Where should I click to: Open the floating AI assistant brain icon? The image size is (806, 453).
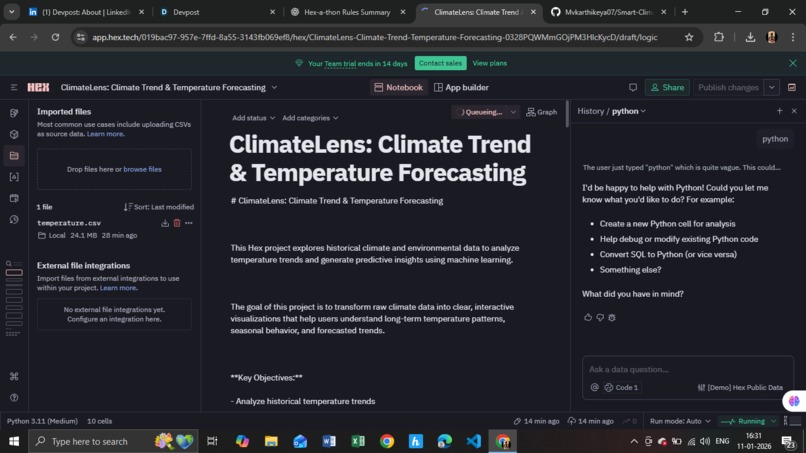point(794,401)
